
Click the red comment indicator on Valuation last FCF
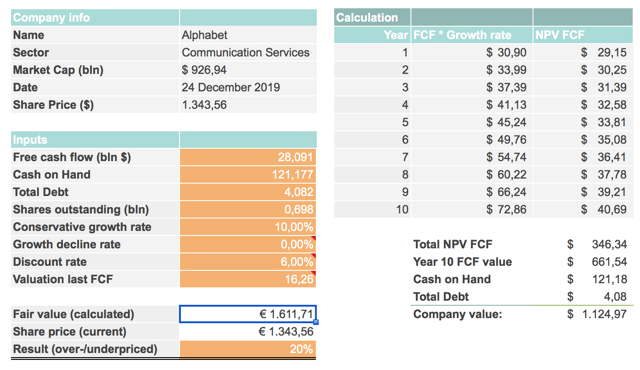pos(313,273)
